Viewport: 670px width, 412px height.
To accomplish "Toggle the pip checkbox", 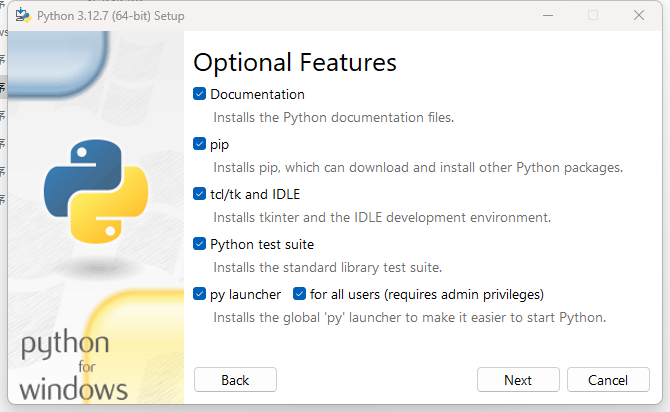I will click(x=200, y=144).
